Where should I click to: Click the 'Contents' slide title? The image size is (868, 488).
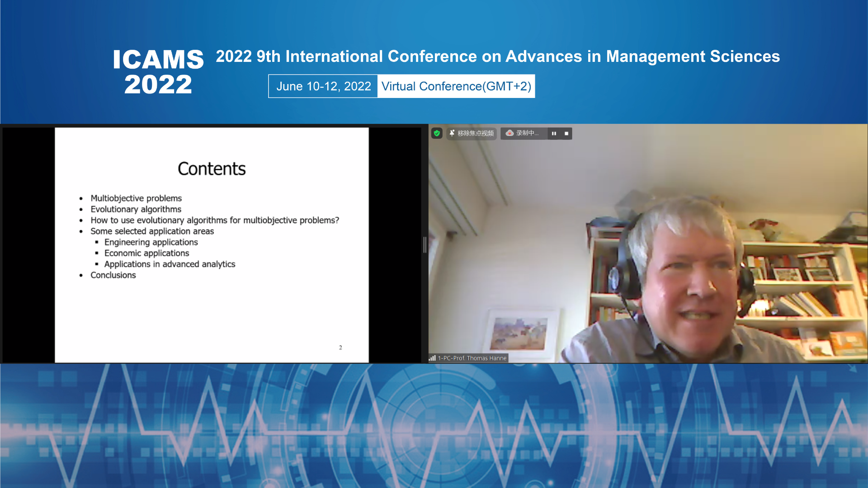tap(212, 169)
